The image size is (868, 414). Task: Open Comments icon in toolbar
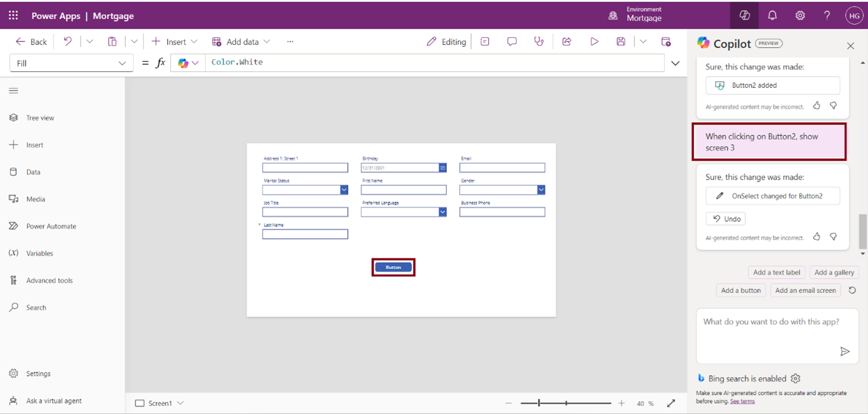512,42
